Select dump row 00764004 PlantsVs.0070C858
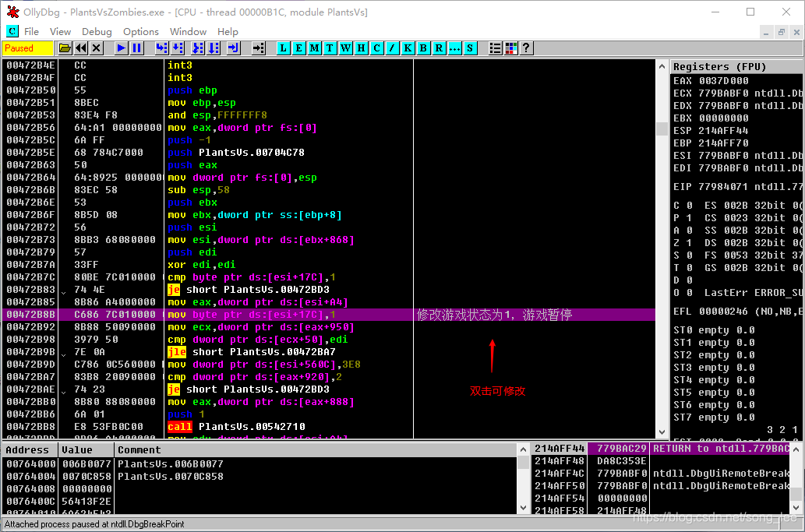The width and height of the screenshot is (805, 532). [260, 476]
